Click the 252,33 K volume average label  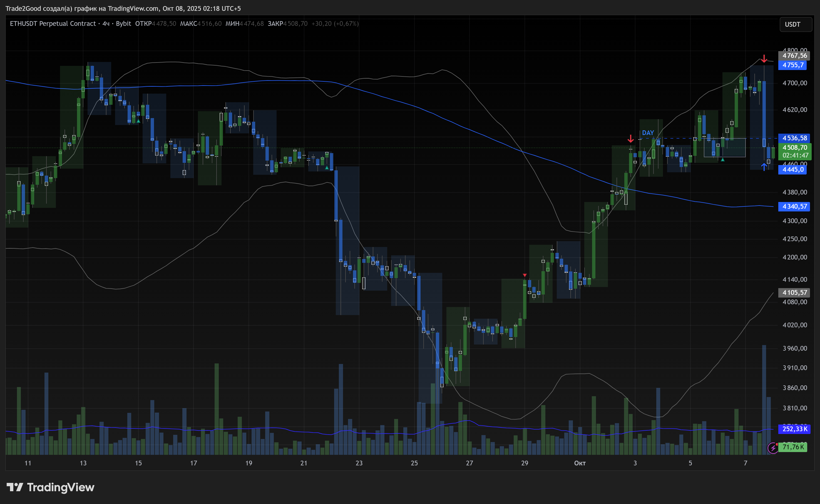coord(794,429)
